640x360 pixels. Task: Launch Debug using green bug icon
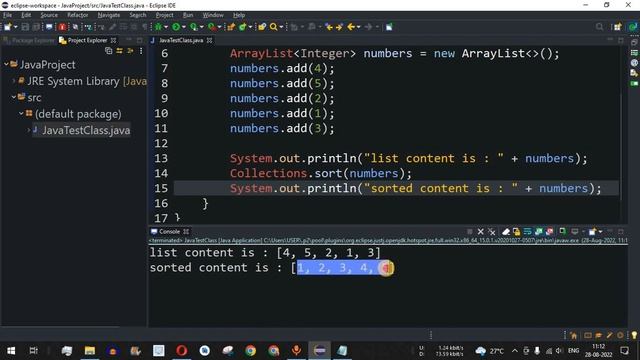(158, 27)
